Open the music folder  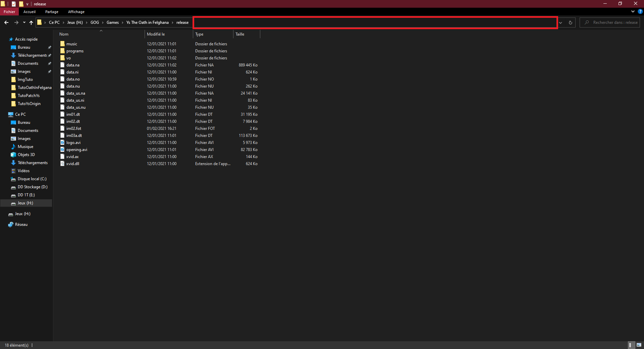coord(71,44)
